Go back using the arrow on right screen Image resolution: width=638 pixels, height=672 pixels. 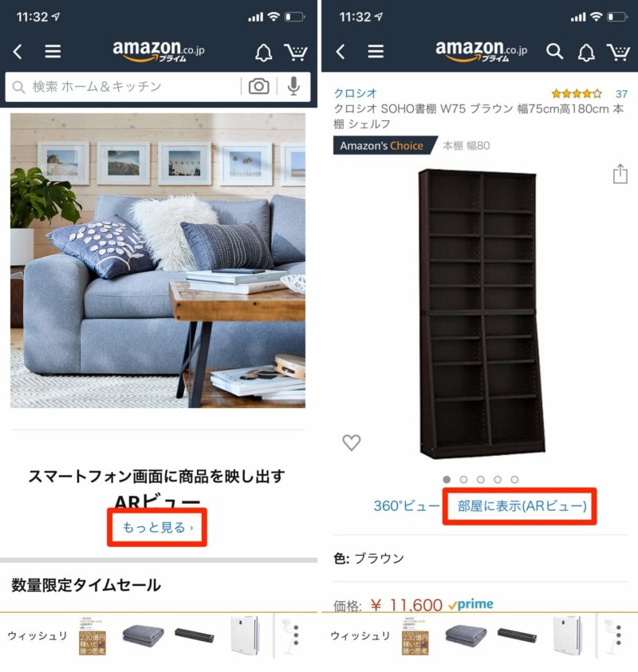click(x=341, y=52)
